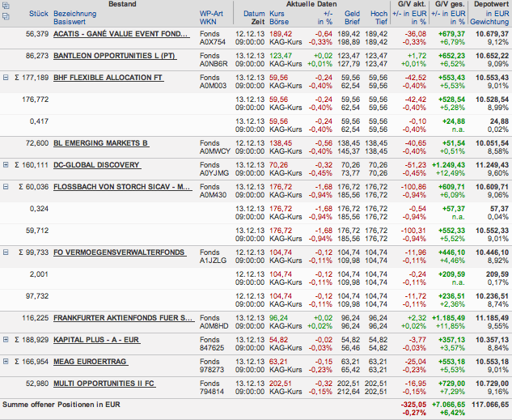Open BANTLEON OPPORTUNITIES L (PT) link
The height and width of the screenshot is (420, 512).
(115, 56)
